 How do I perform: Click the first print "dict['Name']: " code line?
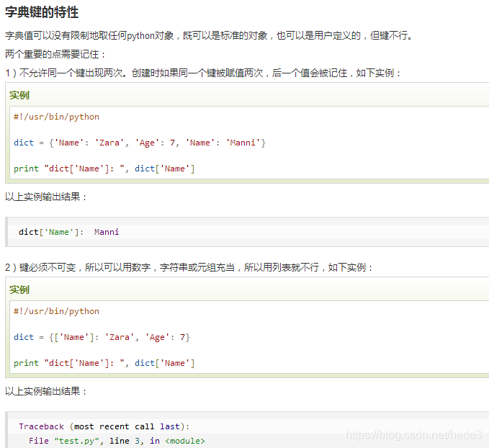[104, 169]
